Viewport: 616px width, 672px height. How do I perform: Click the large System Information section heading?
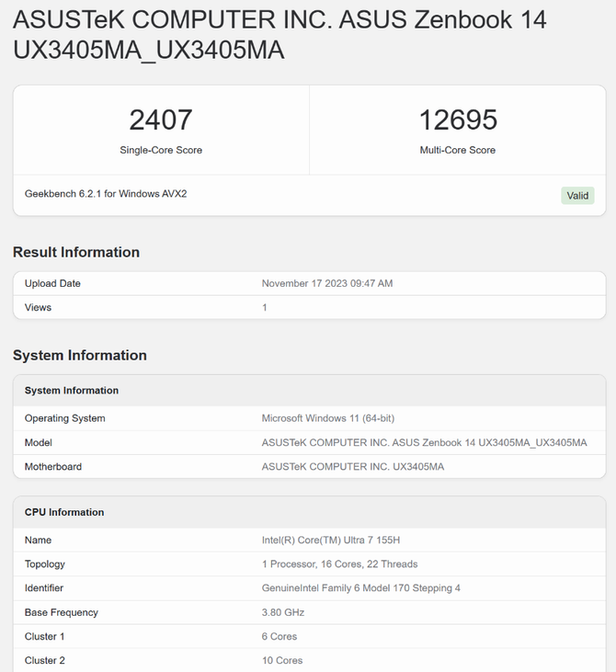80,355
